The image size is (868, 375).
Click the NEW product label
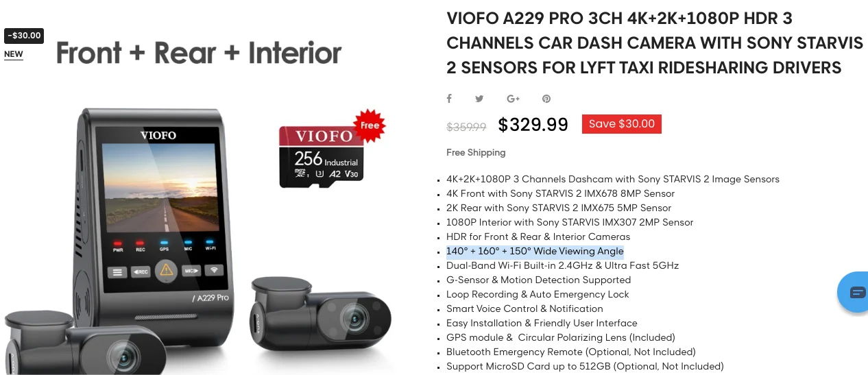[x=14, y=54]
